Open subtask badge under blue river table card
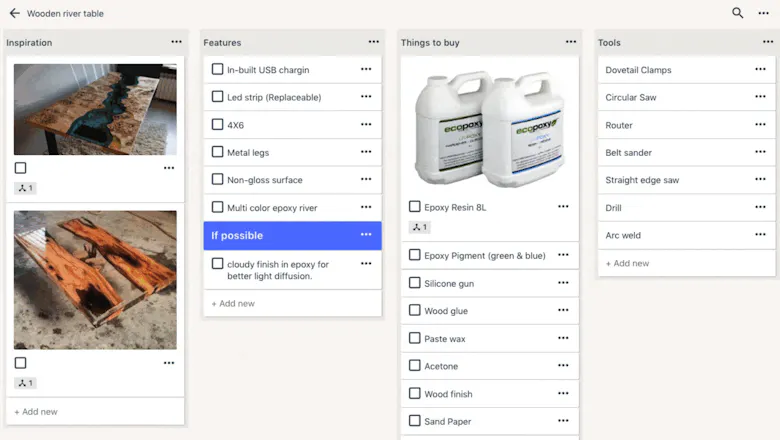 coord(25,188)
